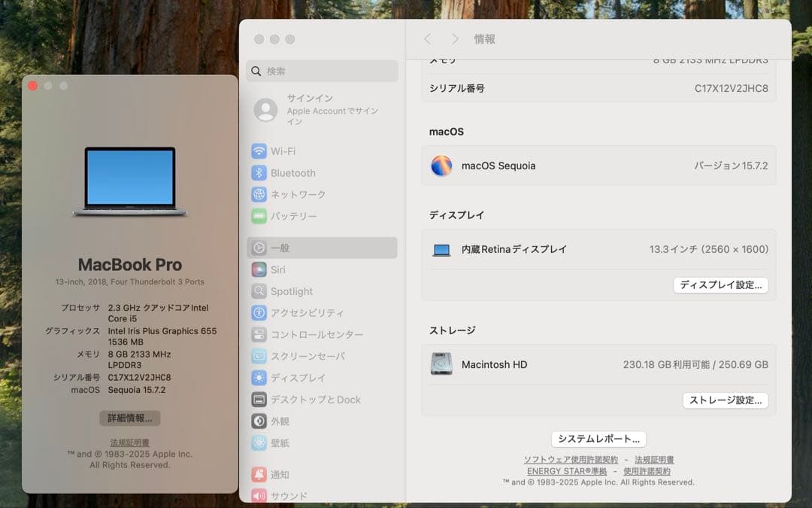This screenshot has width=812, height=508.
Task: Open the 通知 bell icon
Action: pos(259,474)
